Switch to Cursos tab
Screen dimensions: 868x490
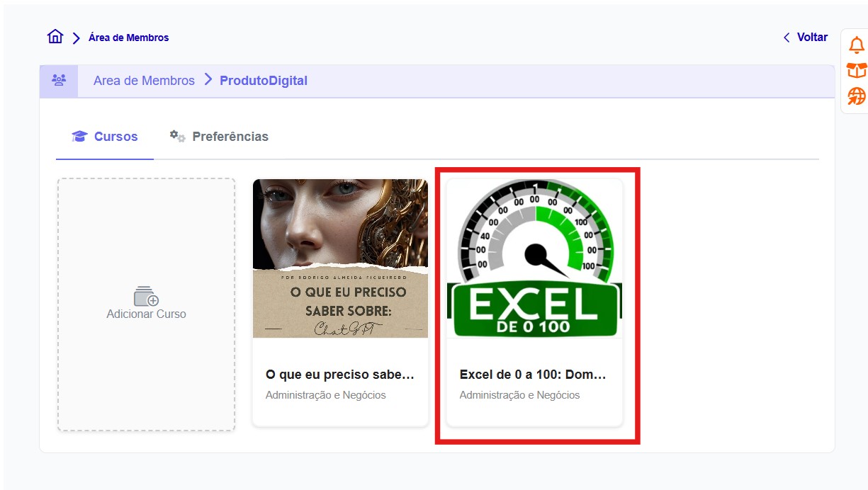click(105, 137)
